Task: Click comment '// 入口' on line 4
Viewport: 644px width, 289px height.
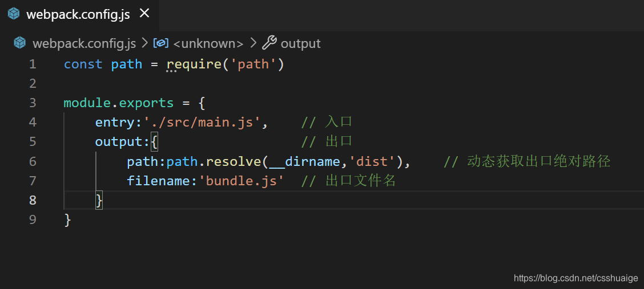Action: (327, 122)
